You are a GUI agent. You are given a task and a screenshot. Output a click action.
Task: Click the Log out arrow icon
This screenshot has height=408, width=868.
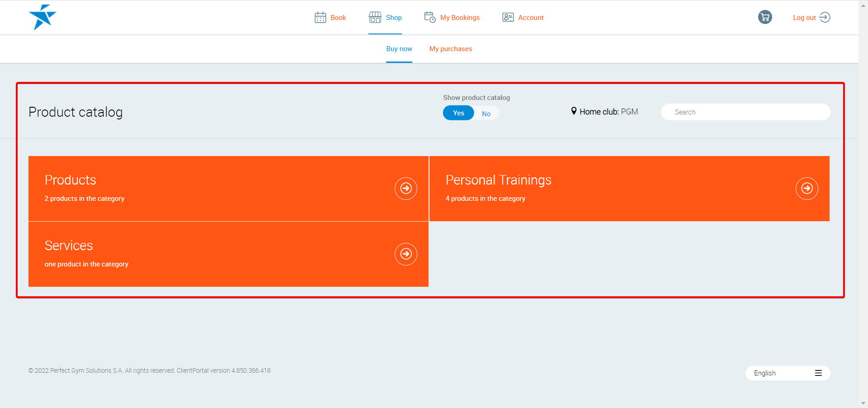coord(825,18)
